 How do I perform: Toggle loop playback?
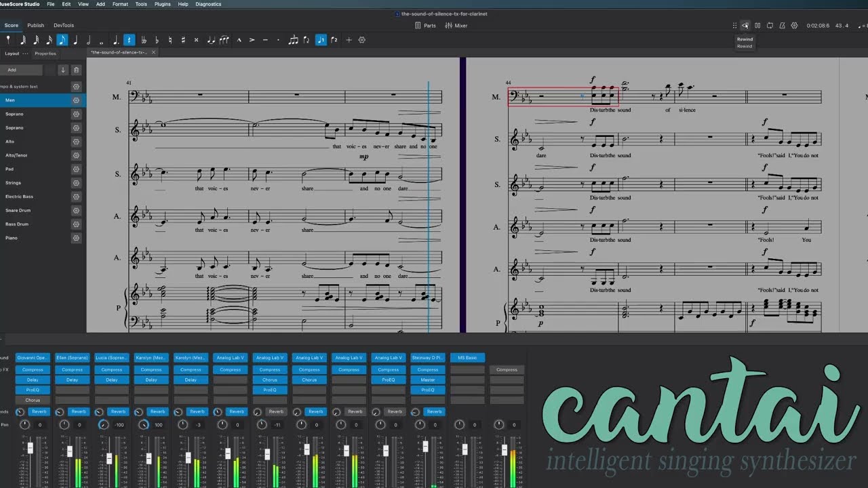click(770, 26)
